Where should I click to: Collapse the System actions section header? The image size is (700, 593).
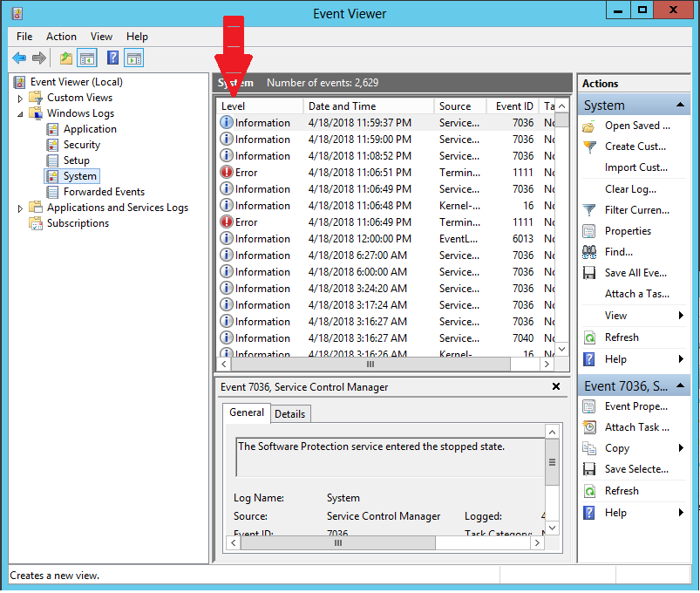682,106
